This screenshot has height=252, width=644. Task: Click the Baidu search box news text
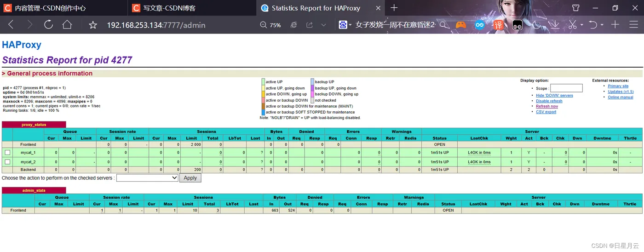[395, 25]
